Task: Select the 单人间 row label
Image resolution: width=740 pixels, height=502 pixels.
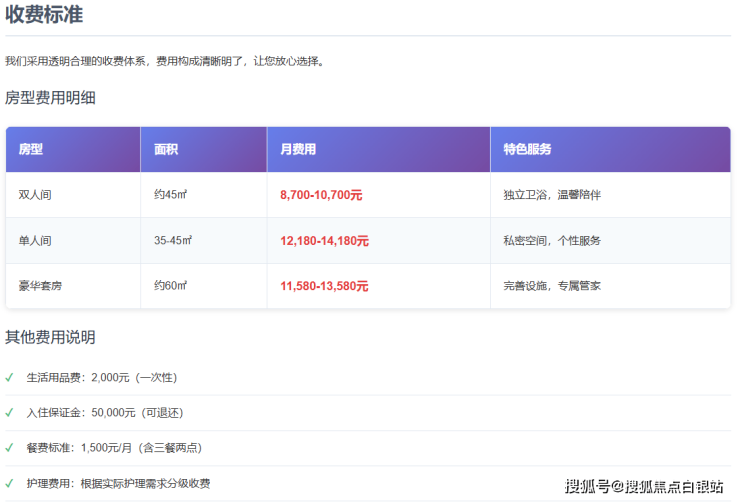Action: [x=35, y=241]
